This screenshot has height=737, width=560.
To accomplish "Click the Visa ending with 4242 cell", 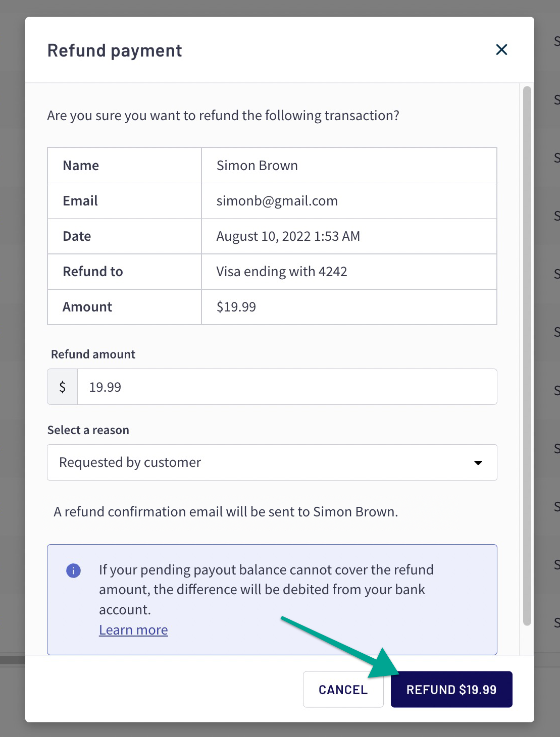I will pyautogui.click(x=349, y=272).
